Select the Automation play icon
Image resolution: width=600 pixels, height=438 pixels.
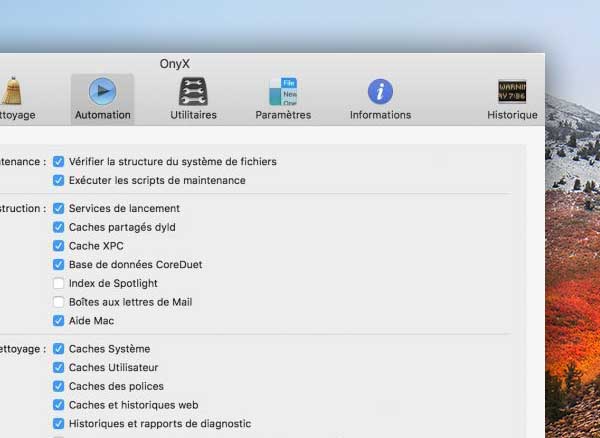coord(103,91)
